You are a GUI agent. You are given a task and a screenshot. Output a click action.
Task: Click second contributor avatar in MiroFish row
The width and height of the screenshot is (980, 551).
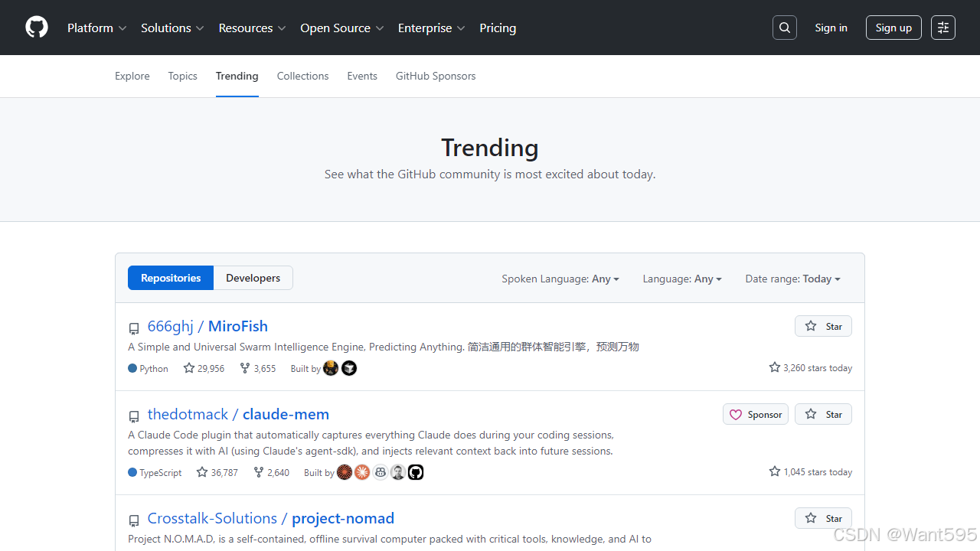[x=349, y=368]
